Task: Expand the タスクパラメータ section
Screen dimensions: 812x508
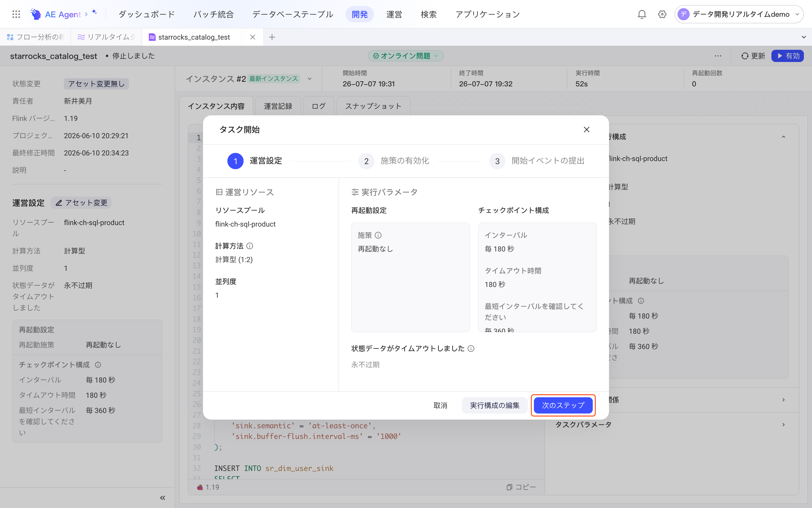Action: pyautogui.click(x=671, y=425)
